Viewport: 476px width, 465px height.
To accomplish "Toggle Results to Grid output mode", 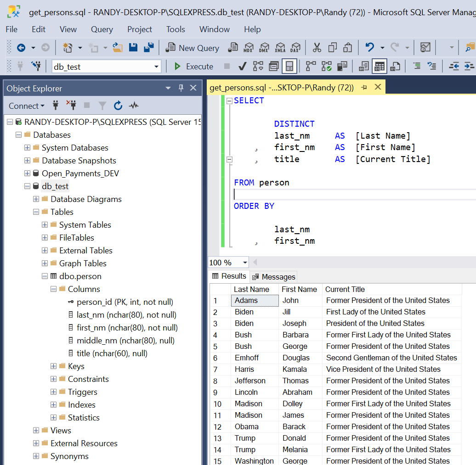I will 379,67.
